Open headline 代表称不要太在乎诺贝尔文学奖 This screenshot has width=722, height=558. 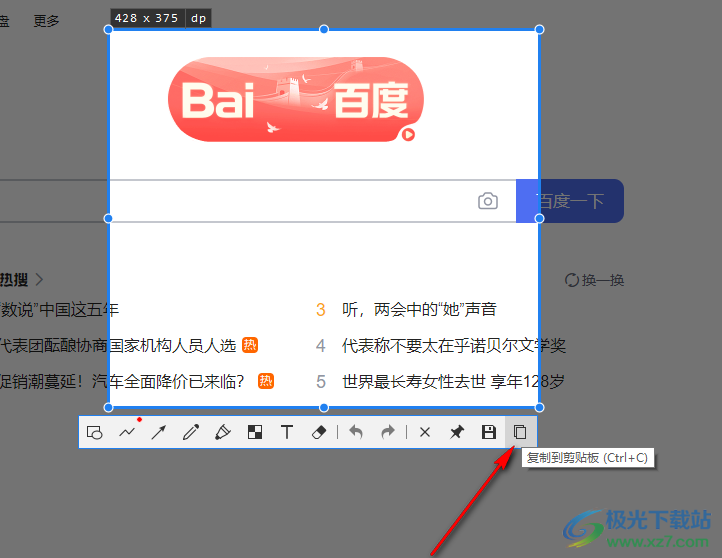pyautogui.click(x=454, y=345)
